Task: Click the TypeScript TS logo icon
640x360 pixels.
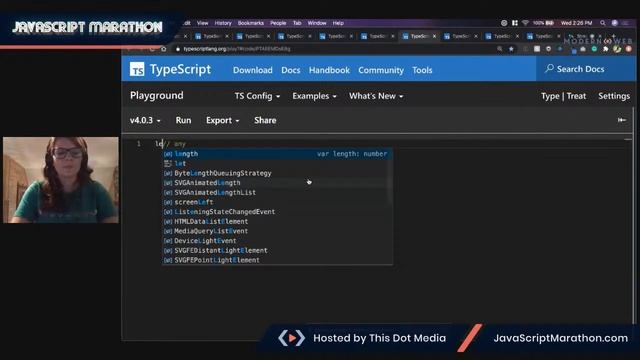Action: click(137, 69)
